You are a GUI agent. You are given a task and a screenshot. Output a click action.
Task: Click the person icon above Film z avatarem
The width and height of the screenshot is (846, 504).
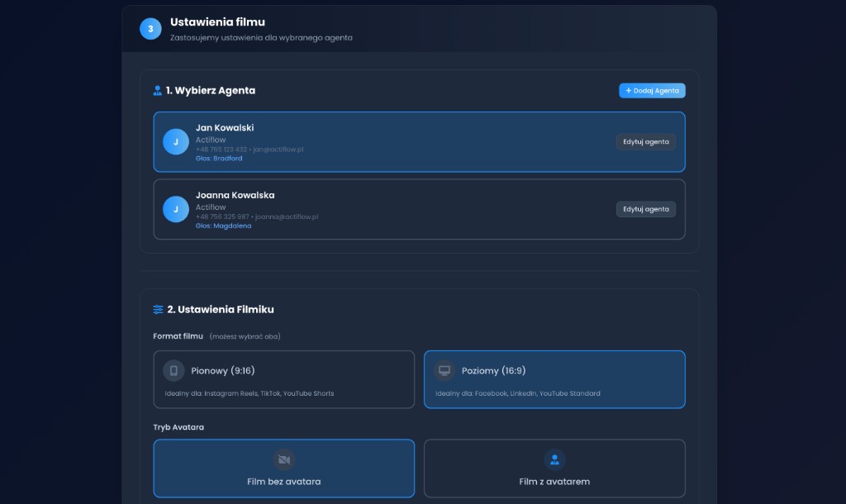point(554,459)
